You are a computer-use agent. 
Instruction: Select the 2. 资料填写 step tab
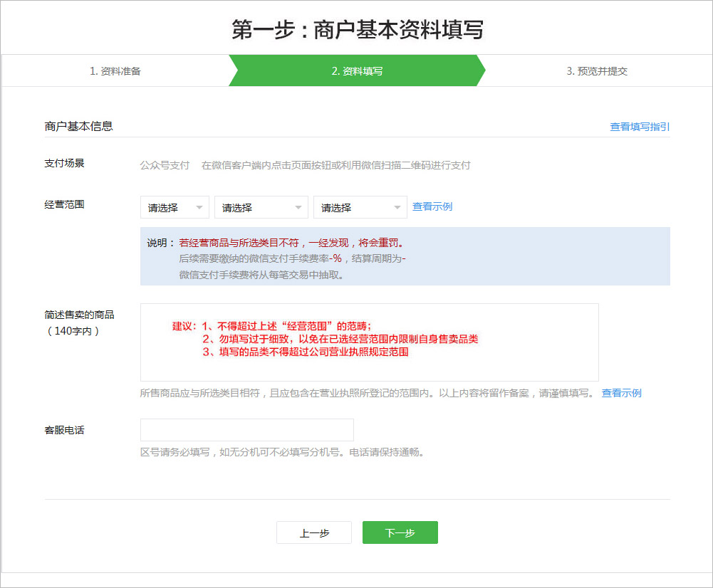click(357, 71)
